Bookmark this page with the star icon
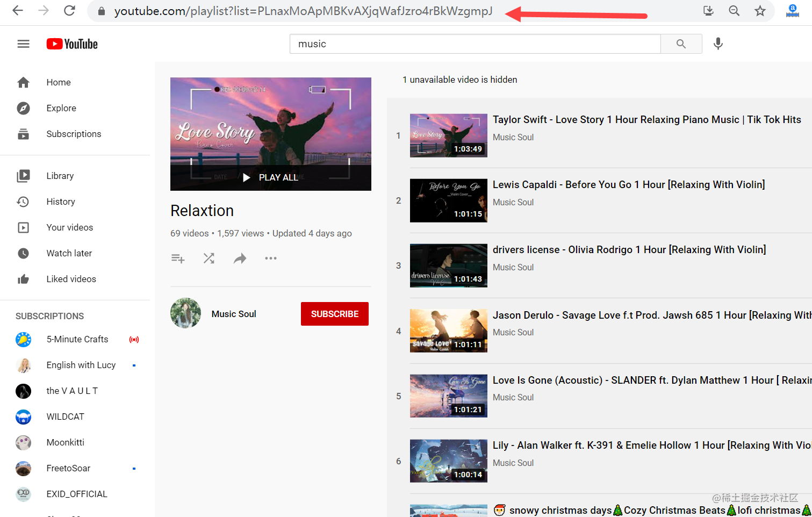 click(760, 11)
